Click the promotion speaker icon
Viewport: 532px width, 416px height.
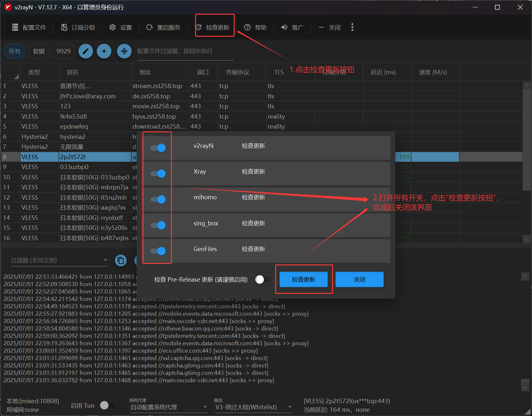[x=284, y=27]
